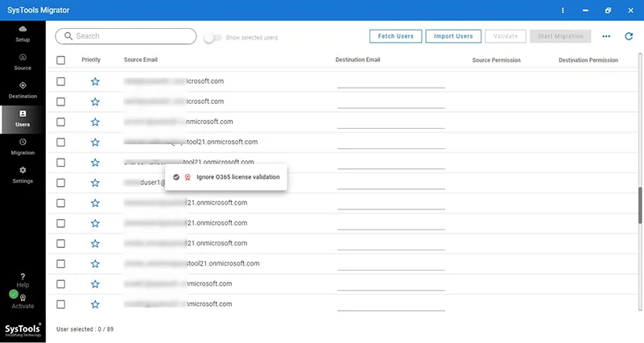Close the SysTools Migrator window

[x=630, y=10]
